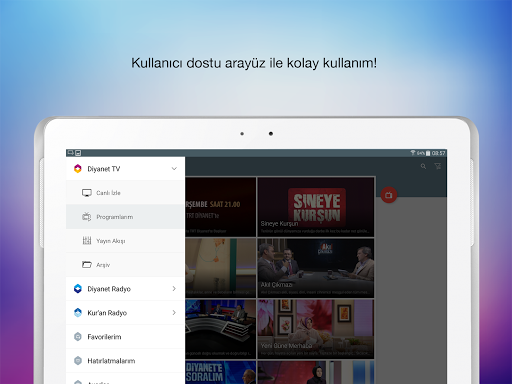This screenshot has height=384, width=512.
Task: Open the SAAT 21.00 promo thumbnail
Action: [x=221, y=207]
